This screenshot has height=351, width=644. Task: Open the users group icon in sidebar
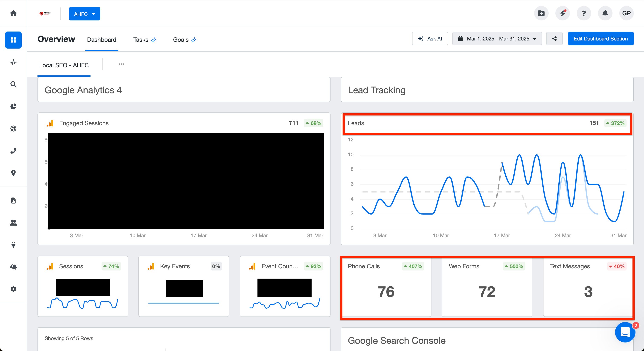[13, 223]
